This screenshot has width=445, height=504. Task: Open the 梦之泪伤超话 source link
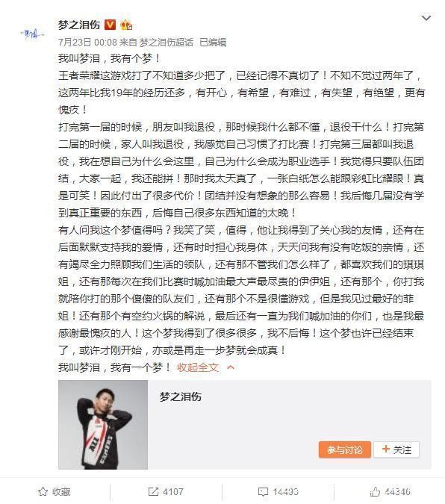pos(167,42)
